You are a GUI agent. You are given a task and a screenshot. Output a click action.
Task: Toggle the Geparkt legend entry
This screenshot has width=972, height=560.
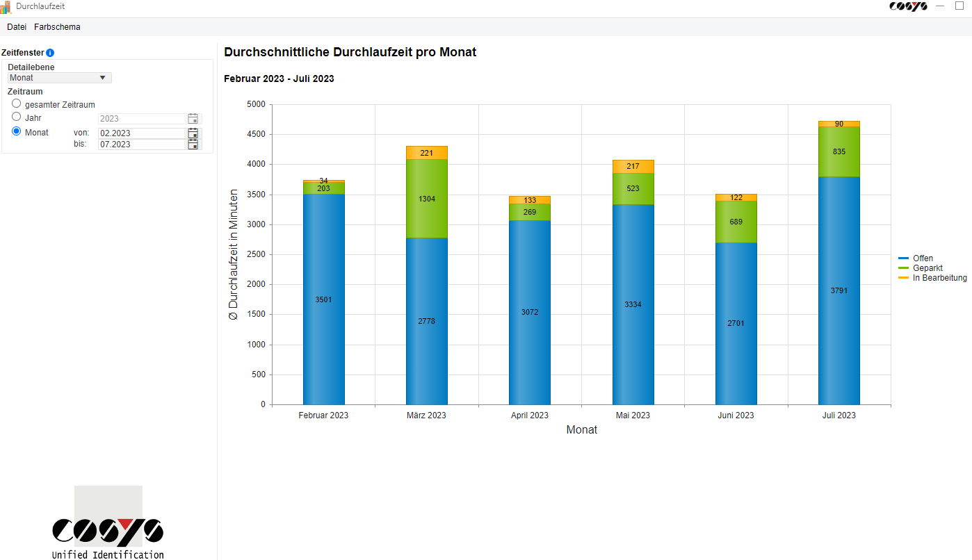(920, 268)
